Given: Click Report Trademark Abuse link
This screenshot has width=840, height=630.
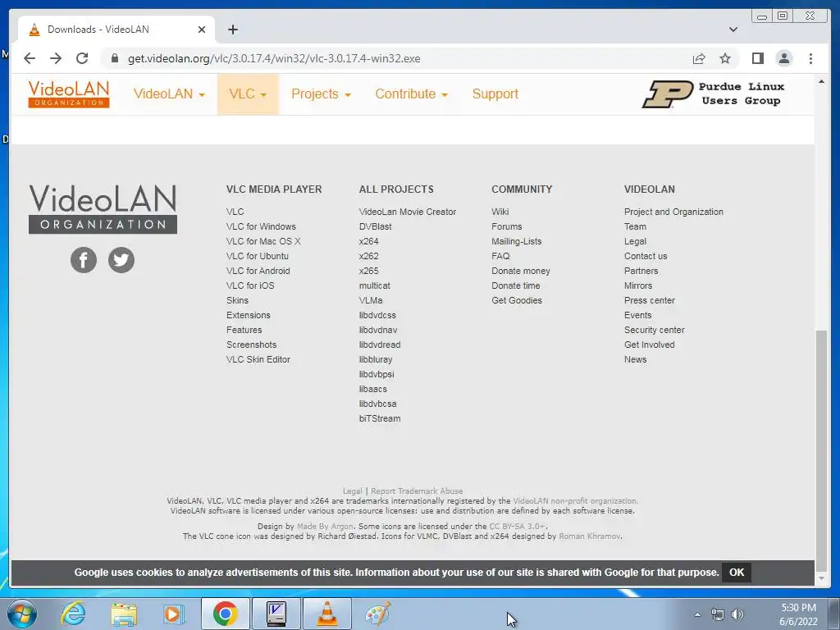Looking at the screenshot, I should point(417,491).
